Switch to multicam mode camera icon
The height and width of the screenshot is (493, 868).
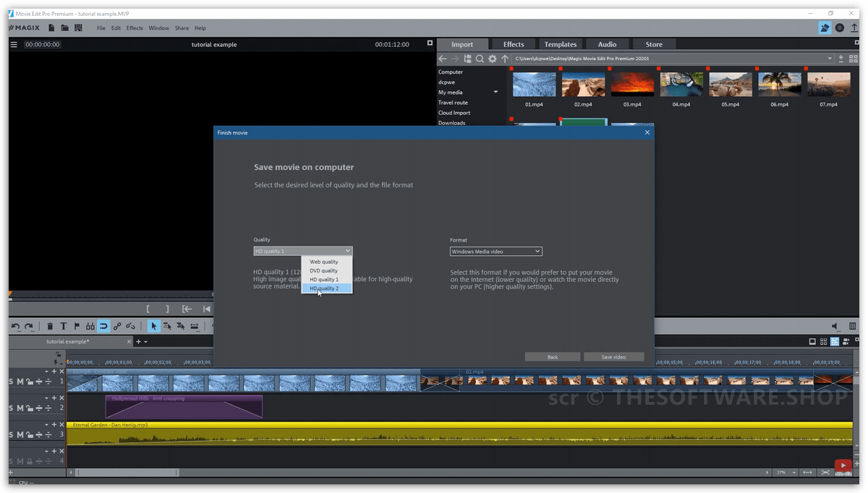click(x=846, y=341)
